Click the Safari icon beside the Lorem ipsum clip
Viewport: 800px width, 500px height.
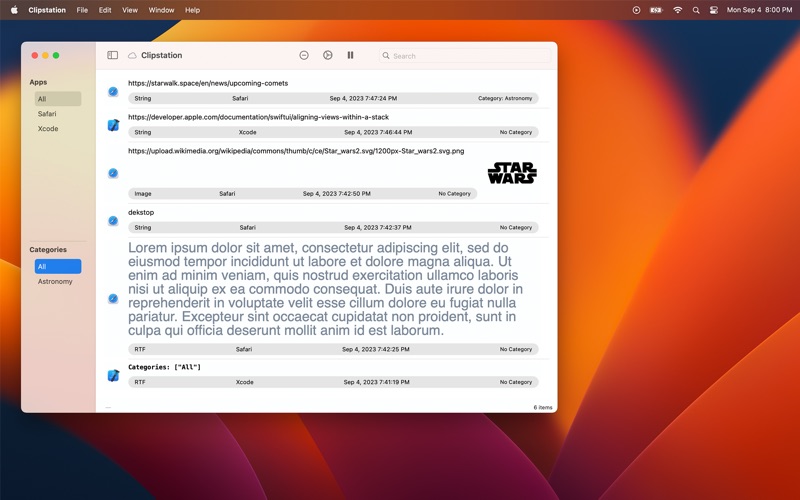[113, 298]
